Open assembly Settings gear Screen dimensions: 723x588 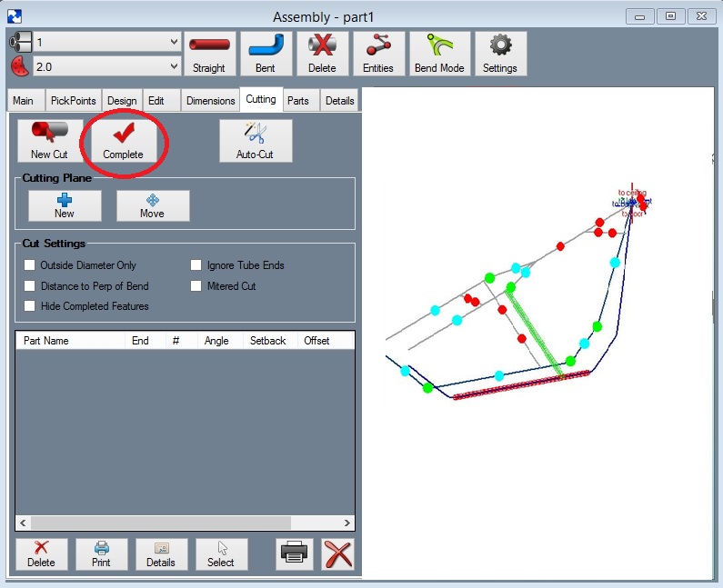[x=500, y=54]
